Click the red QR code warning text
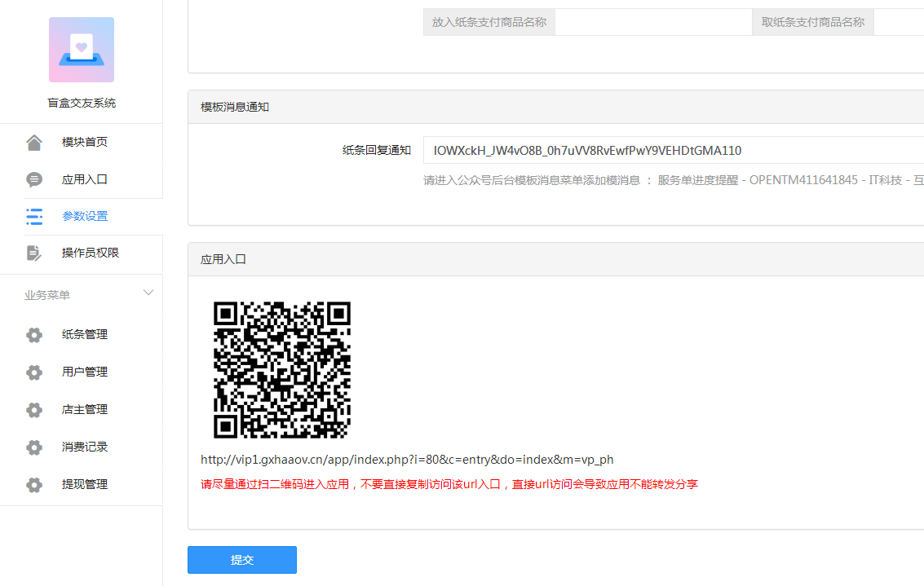The image size is (924, 586). point(449,484)
